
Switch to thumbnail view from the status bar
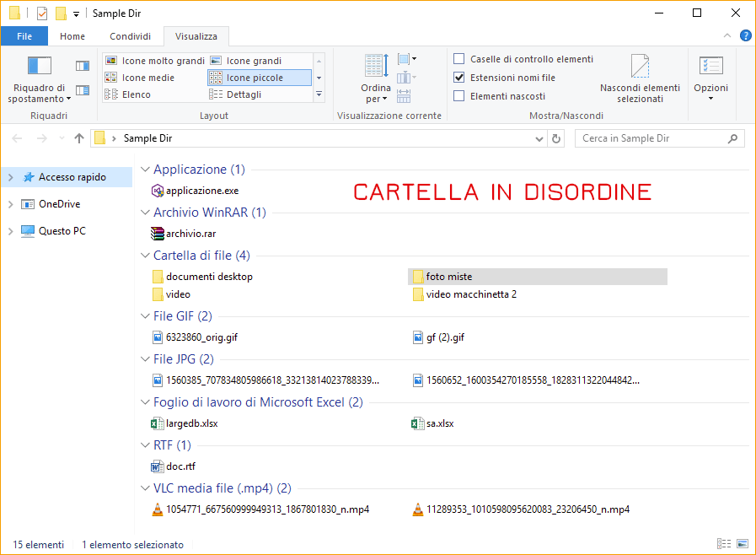coord(742,544)
